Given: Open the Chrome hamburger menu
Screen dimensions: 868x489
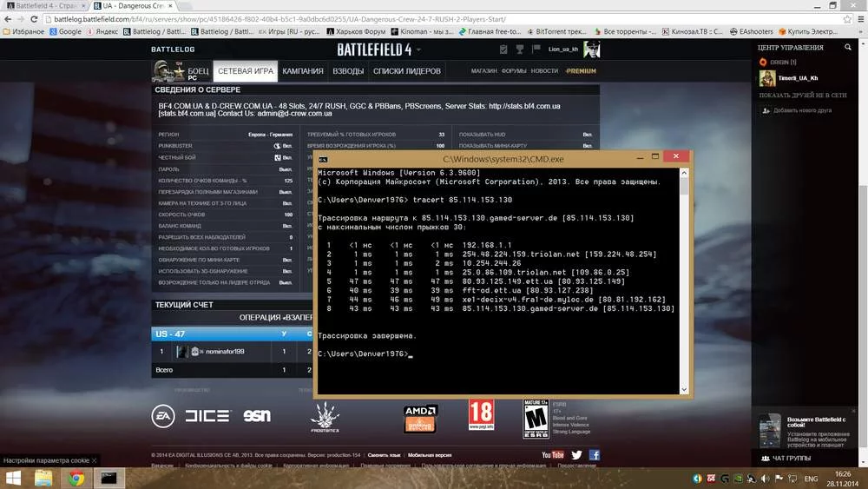Looking at the screenshot, I should pos(861,19).
